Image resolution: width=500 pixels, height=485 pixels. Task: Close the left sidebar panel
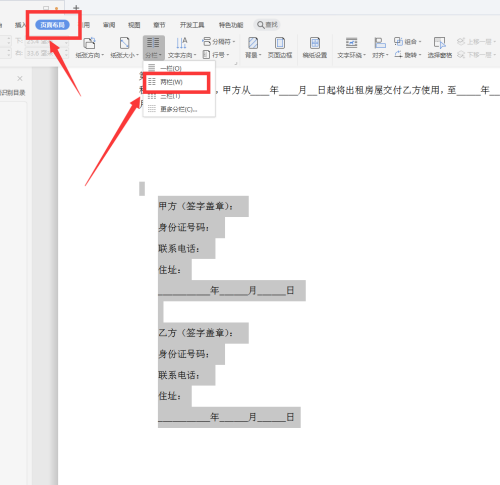20,78
